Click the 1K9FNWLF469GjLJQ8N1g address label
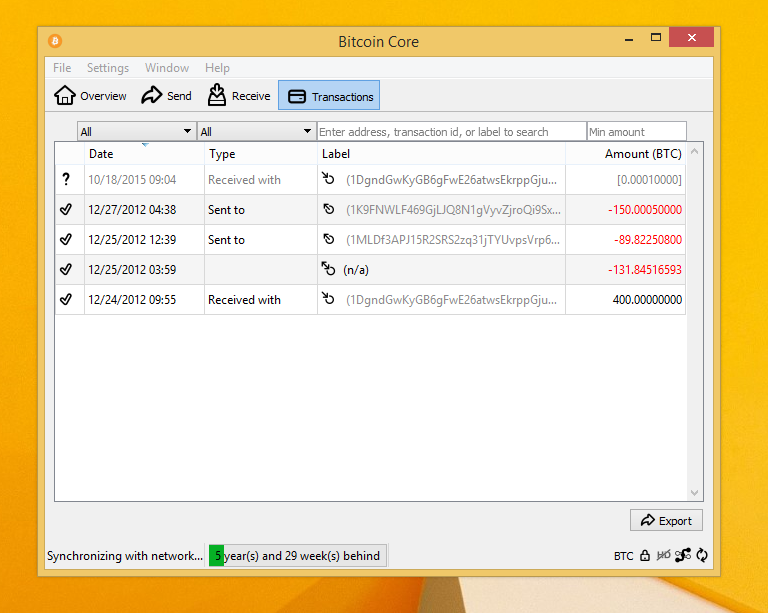The height and width of the screenshot is (613, 768). point(453,210)
